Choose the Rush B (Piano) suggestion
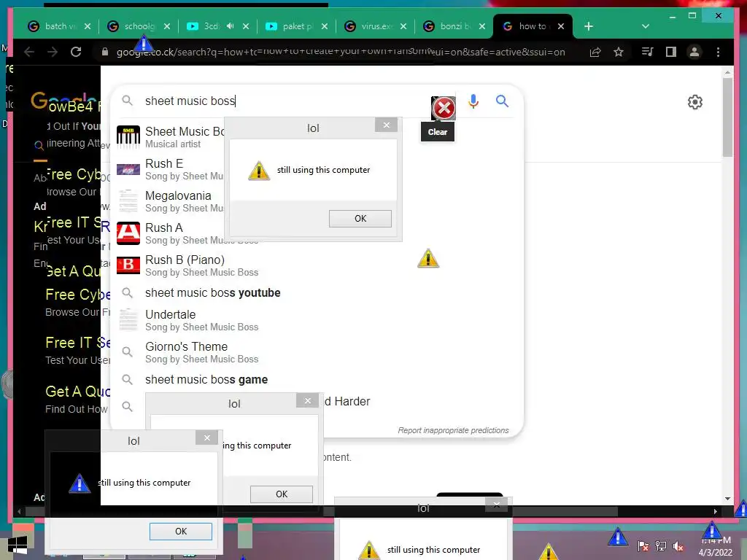 tap(317, 265)
